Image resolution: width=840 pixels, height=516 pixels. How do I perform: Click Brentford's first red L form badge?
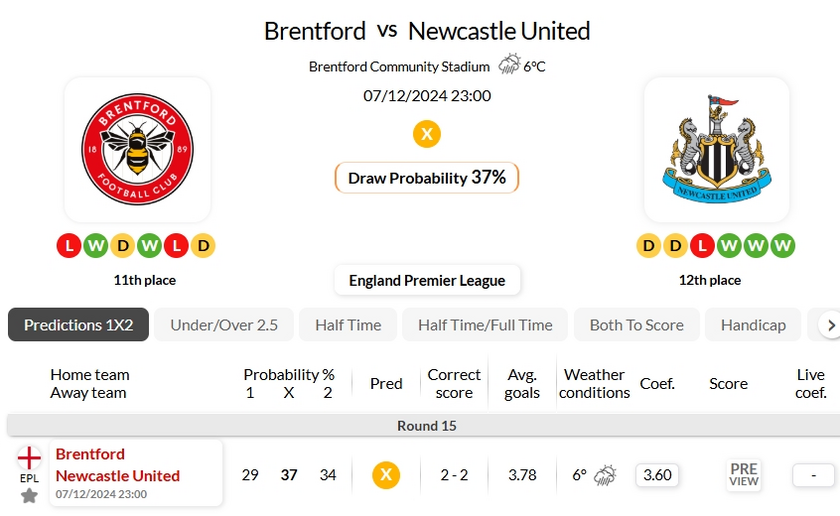click(x=69, y=245)
